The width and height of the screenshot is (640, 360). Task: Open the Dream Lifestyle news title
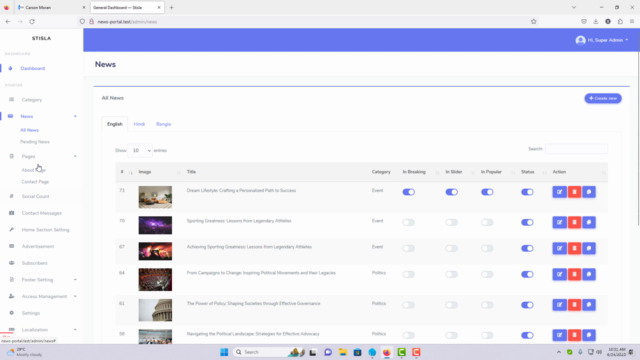(241, 190)
